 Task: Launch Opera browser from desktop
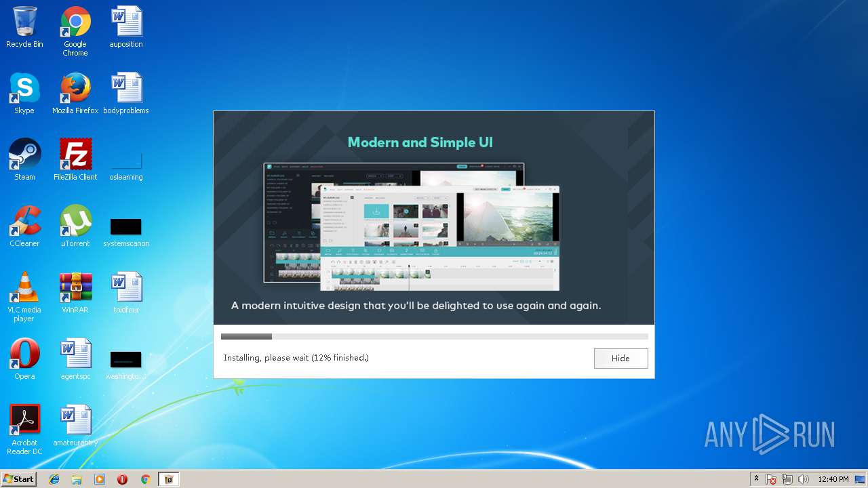coord(24,359)
